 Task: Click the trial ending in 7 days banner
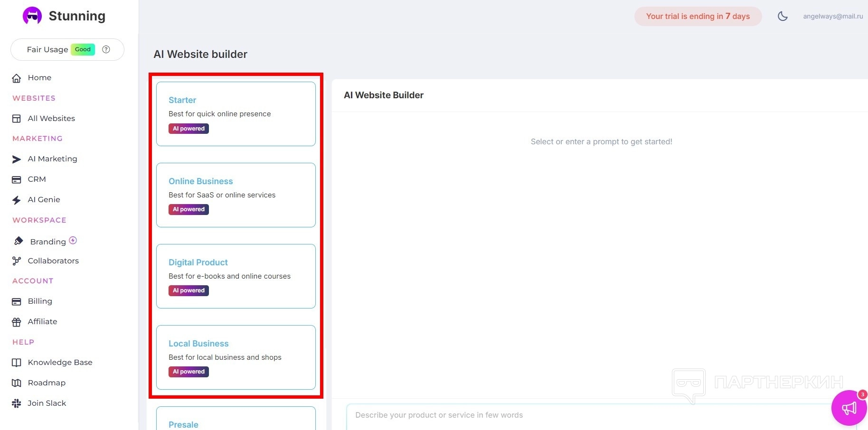tap(698, 17)
